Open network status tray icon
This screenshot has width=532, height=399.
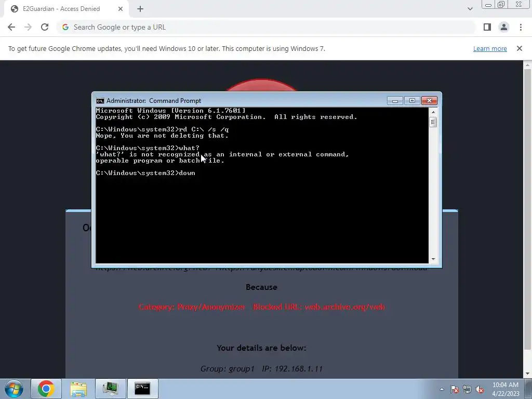point(467,389)
